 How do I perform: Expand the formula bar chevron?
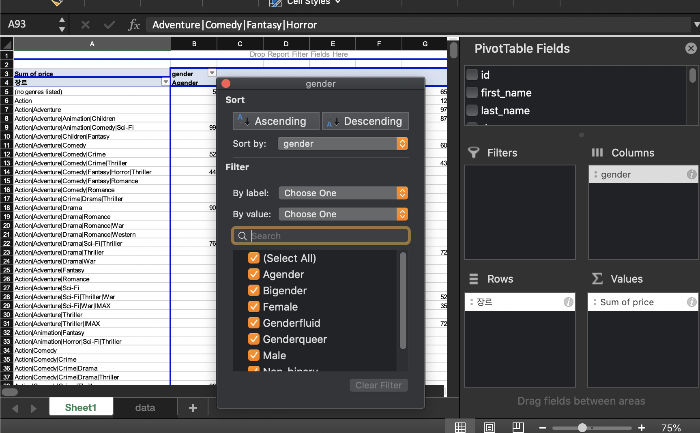point(696,25)
